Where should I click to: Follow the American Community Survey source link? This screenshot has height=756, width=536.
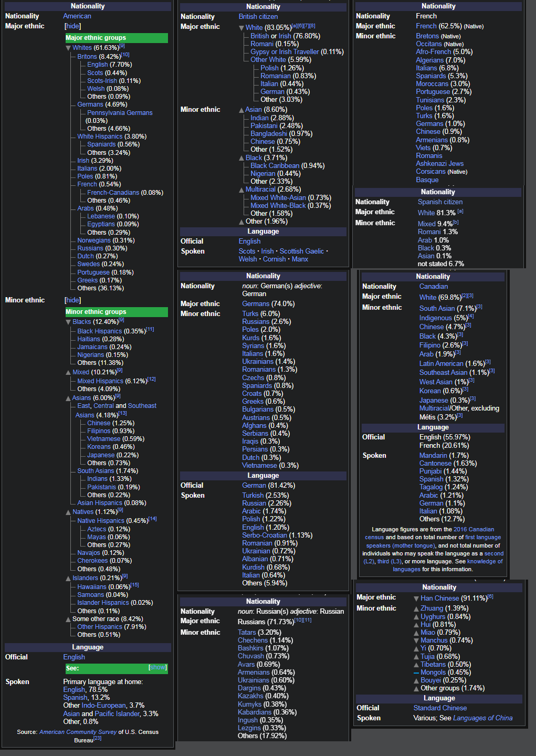[x=78, y=732]
